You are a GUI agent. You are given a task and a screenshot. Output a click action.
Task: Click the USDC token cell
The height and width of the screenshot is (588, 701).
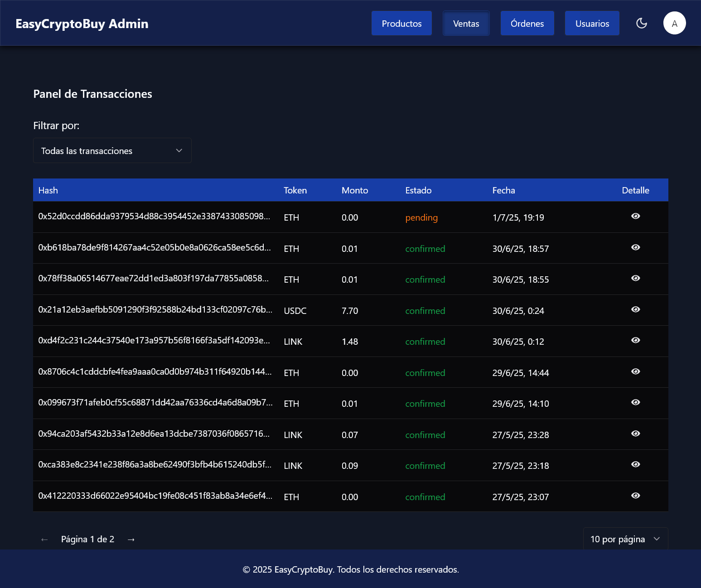pos(295,311)
